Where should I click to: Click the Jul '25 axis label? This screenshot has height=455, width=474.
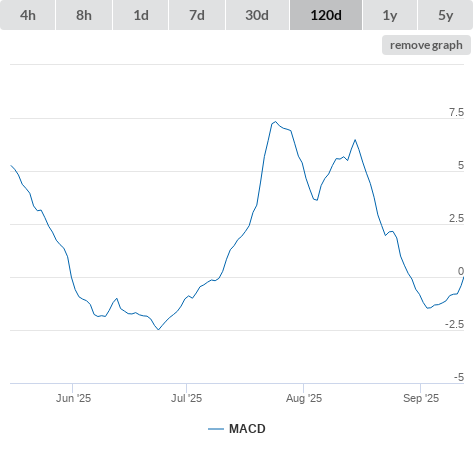186,398
